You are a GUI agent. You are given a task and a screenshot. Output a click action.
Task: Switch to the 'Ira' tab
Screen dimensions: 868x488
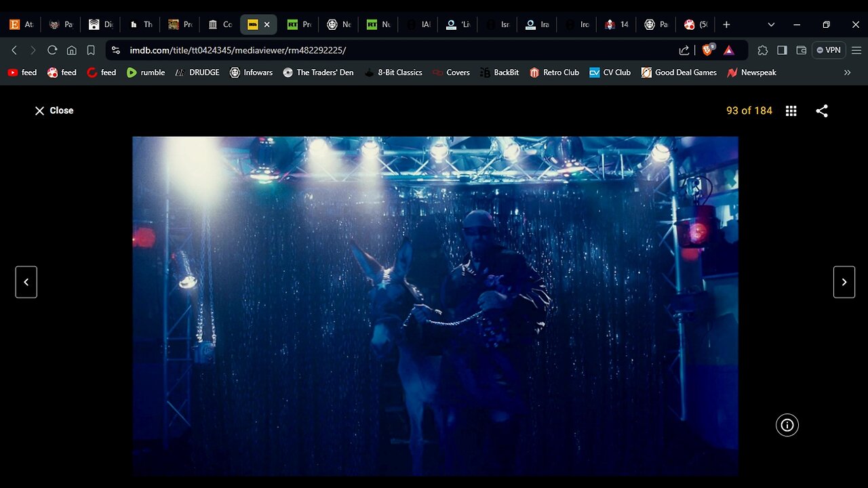(536, 24)
